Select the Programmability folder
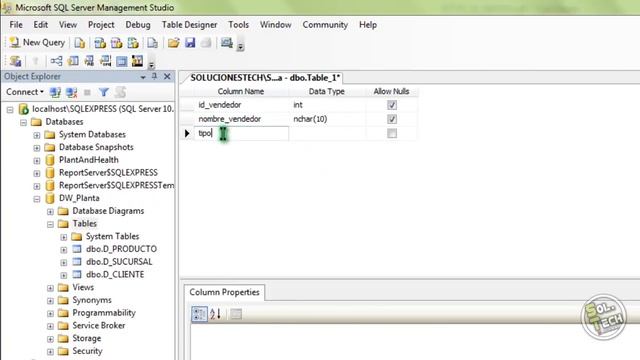This screenshot has height=360, width=640. (104, 313)
